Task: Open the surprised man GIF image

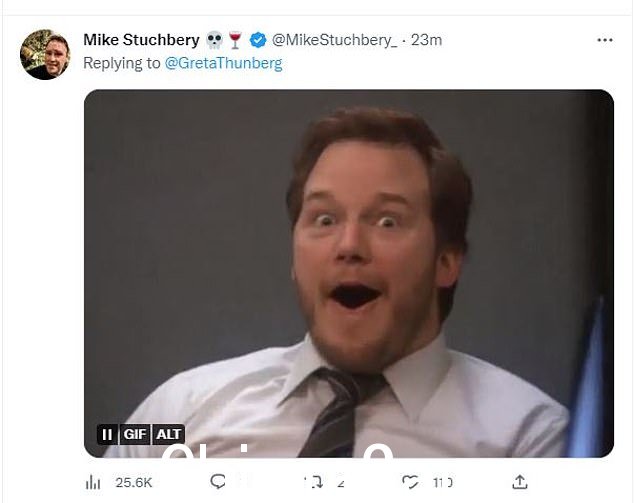Action: (x=349, y=273)
